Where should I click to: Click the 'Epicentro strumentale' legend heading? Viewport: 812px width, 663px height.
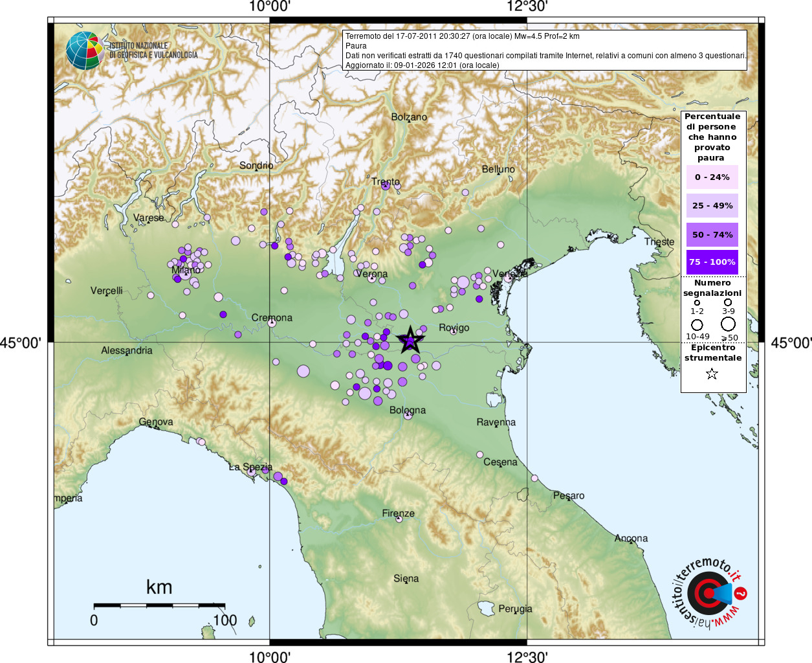coord(713,353)
